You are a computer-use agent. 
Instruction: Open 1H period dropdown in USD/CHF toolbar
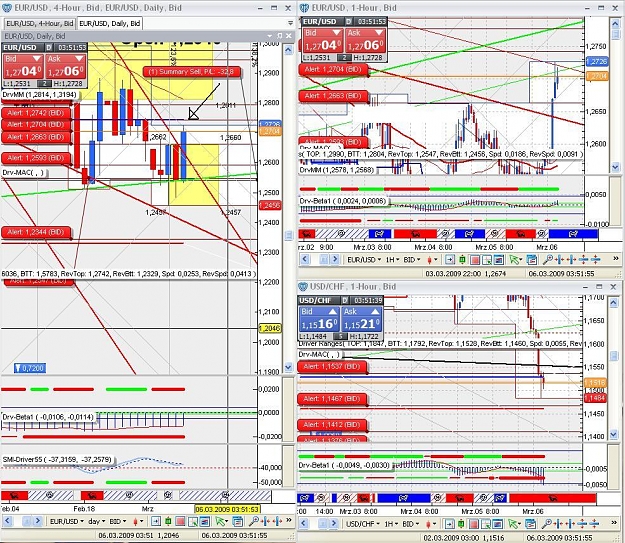[391, 524]
